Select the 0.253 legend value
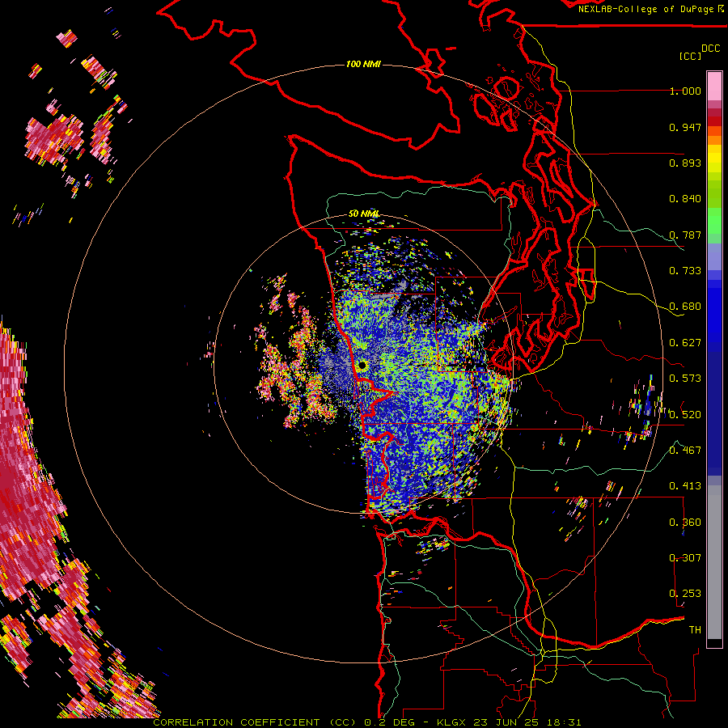 685,594
